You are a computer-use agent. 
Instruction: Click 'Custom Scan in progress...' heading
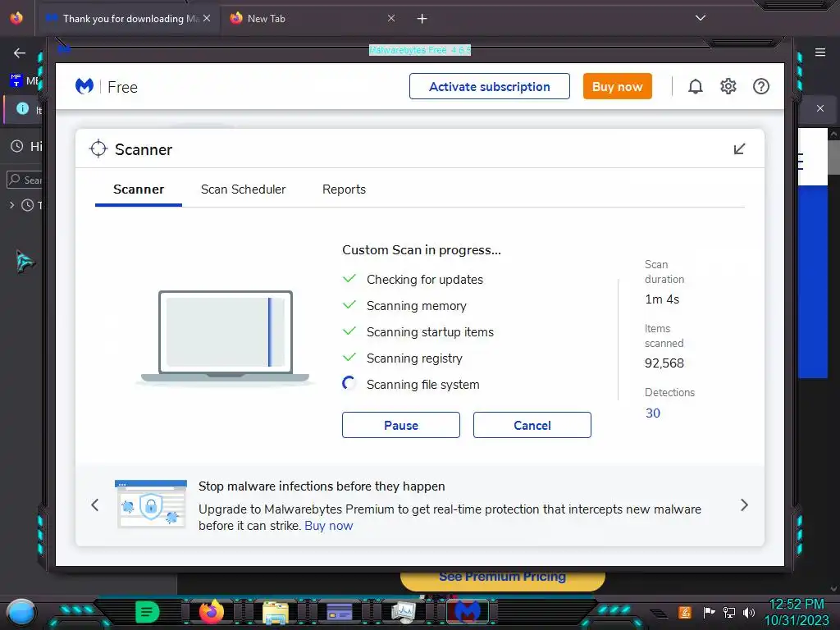[x=422, y=250]
